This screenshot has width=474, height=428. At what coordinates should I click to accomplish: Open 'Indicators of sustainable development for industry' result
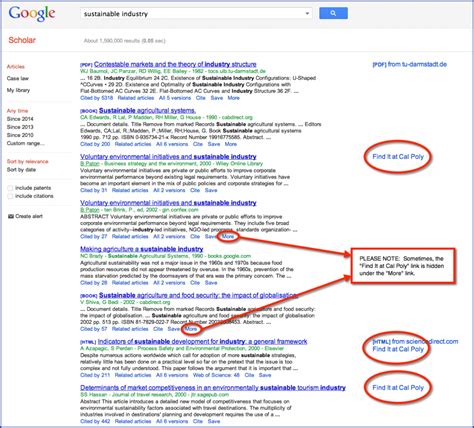203,342
